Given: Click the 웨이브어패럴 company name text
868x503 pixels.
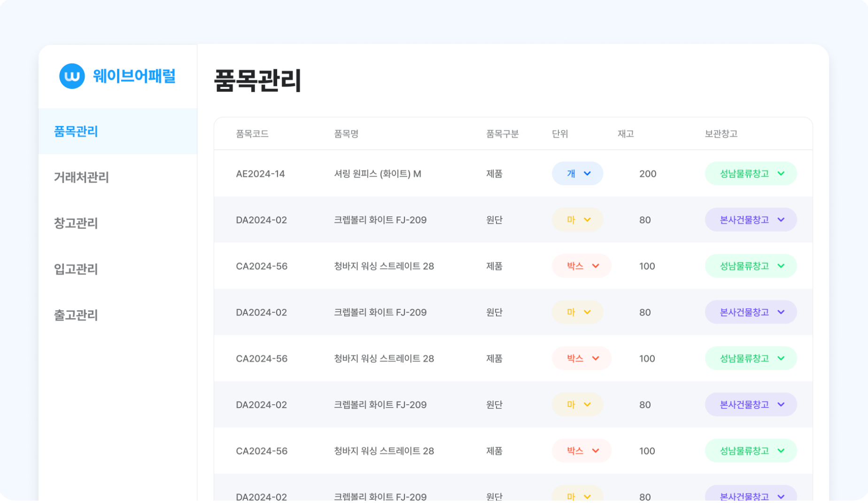Looking at the screenshot, I should point(135,77).
